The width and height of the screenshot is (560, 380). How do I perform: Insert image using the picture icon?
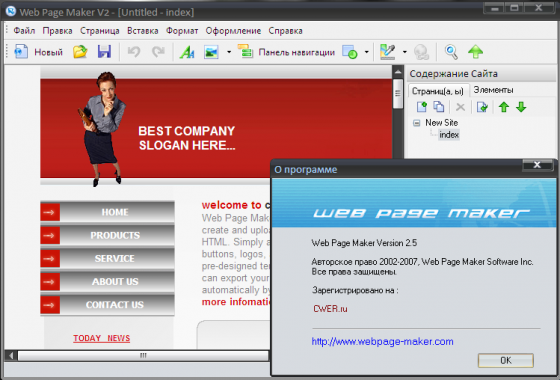click(x=211, y=52)
